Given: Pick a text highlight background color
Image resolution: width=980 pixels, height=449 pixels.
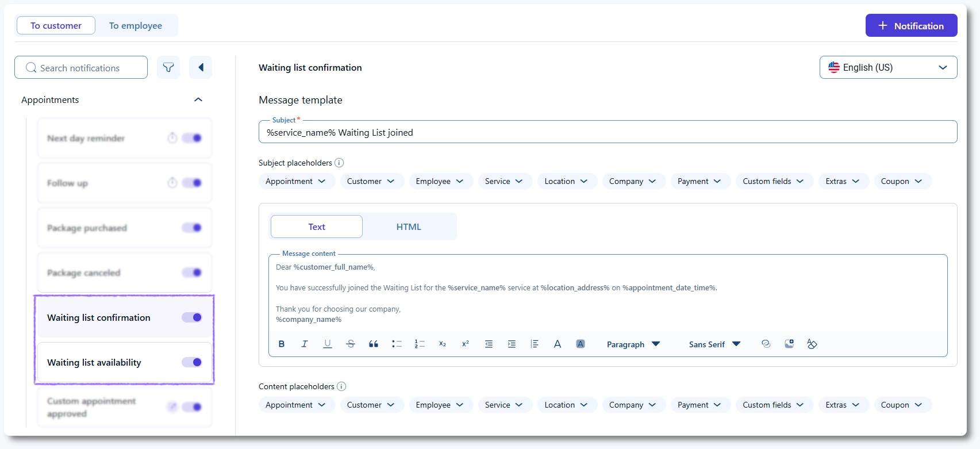Looking at the screenshot, I should pos(581,344).
